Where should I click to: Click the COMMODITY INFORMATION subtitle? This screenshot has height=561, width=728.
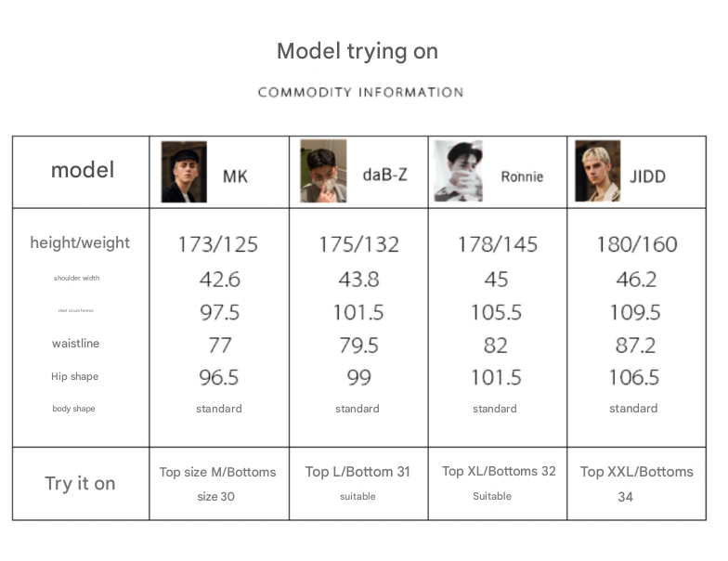(360, 92)
